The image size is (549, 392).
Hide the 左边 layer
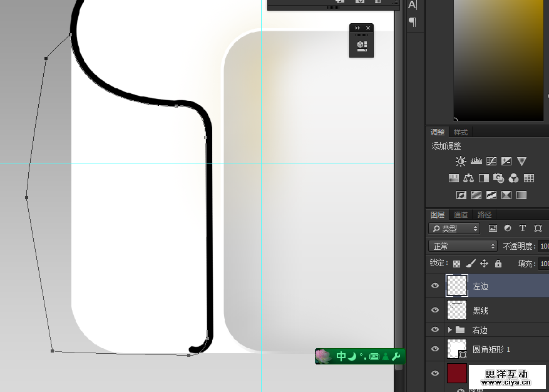click(435, 286)
